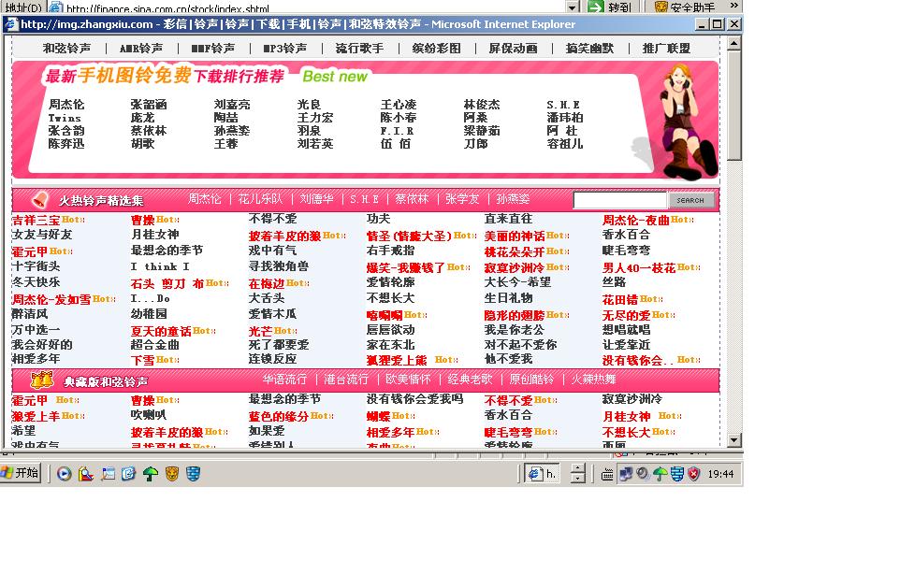Click the bell icon beside 火热铃声精选集

39,200
